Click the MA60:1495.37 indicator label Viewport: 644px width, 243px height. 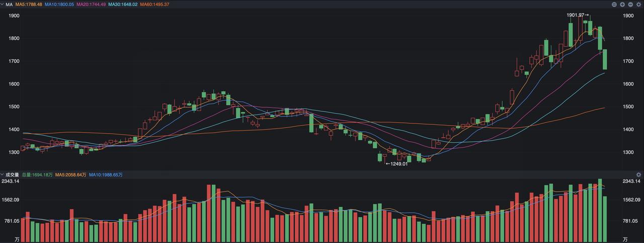click(154, 5)
